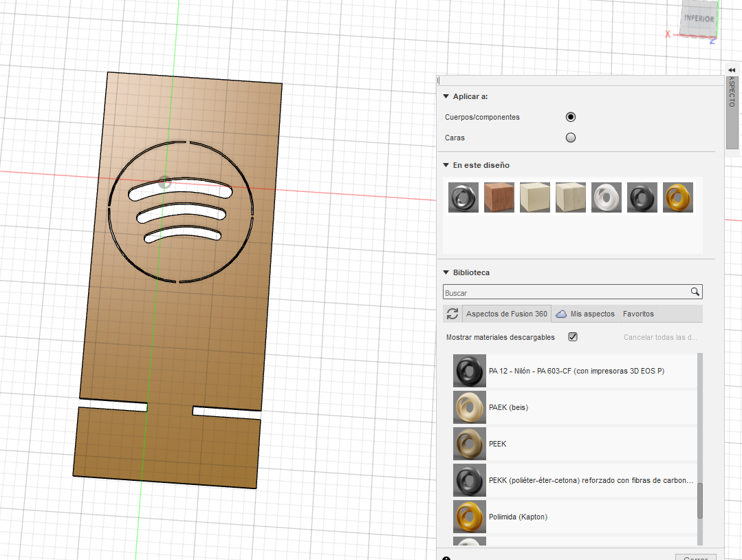The height and width of the screenshot is (560, 742).
Task: Select the PEKK carbon fiber material thumbnail
Action: [470, 480]
